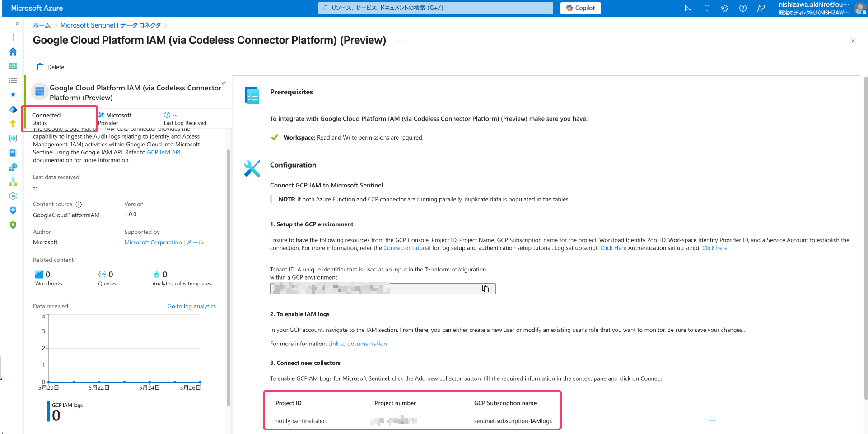Click the Delete button
The height and width of the screenshot is (434, 868).
tap(51, 67)
